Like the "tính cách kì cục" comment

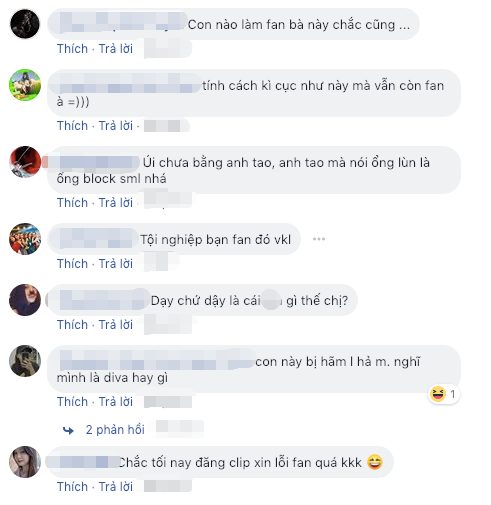[72, 126]
